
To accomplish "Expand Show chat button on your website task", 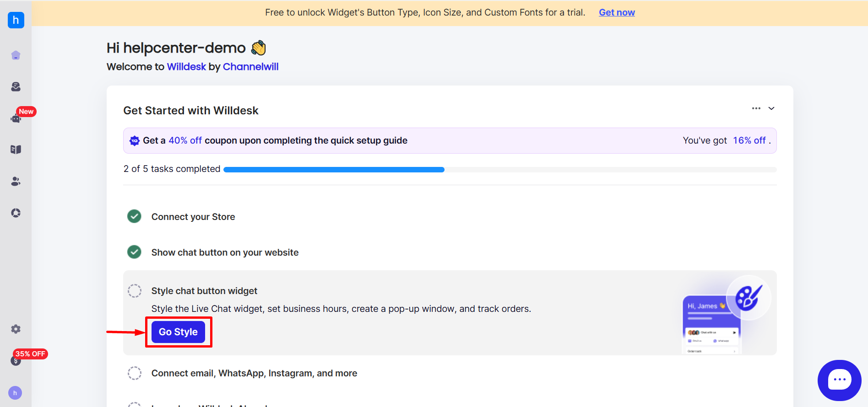I will coord(225,252).
